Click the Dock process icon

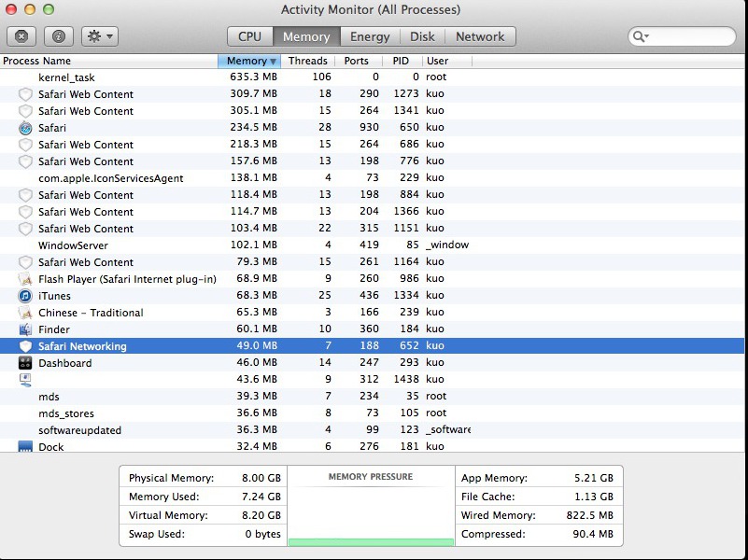coord(25,446)
